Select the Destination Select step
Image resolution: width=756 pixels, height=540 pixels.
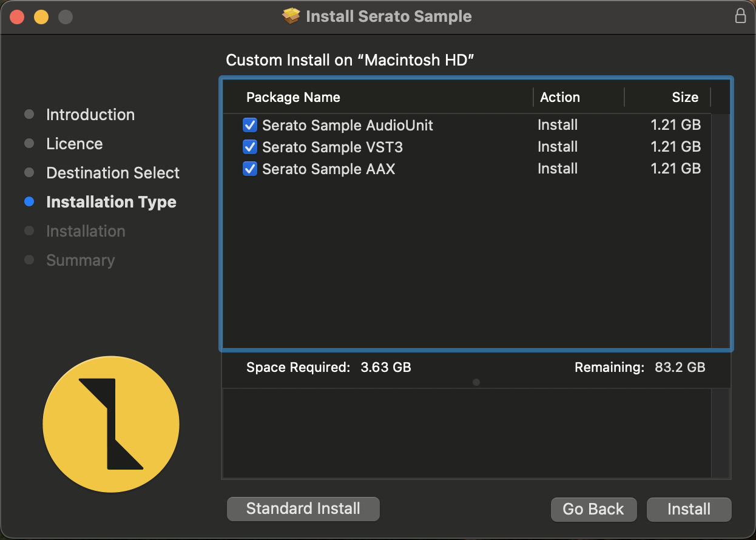(x=113, y=173)
